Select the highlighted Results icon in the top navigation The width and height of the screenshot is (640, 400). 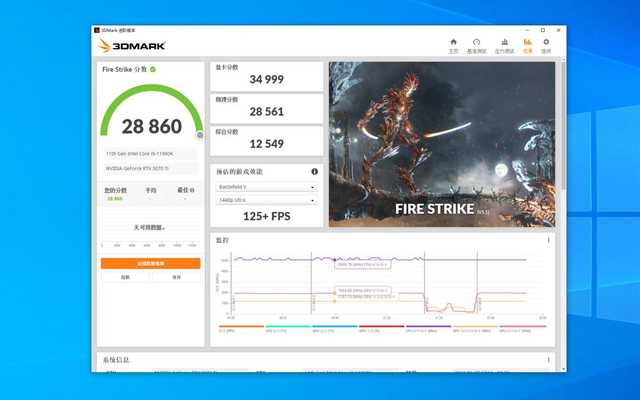tap(528, 42)
